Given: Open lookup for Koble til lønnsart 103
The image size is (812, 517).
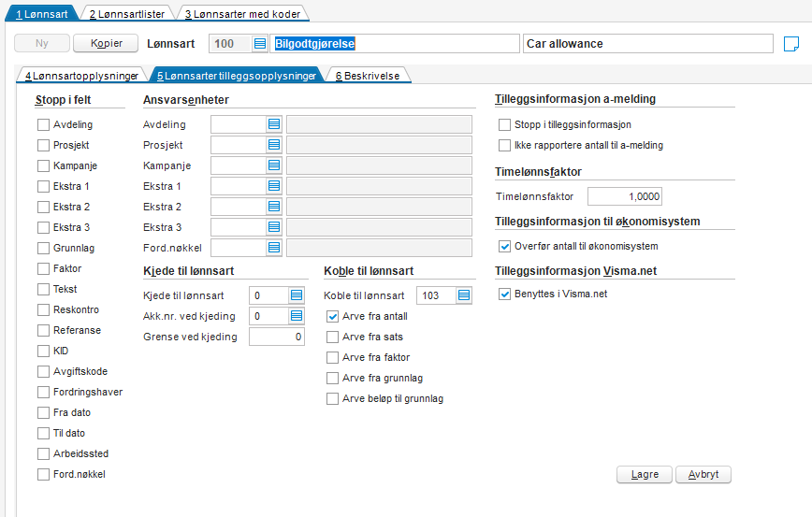Looking at the screenshot, I should [464, 295].
